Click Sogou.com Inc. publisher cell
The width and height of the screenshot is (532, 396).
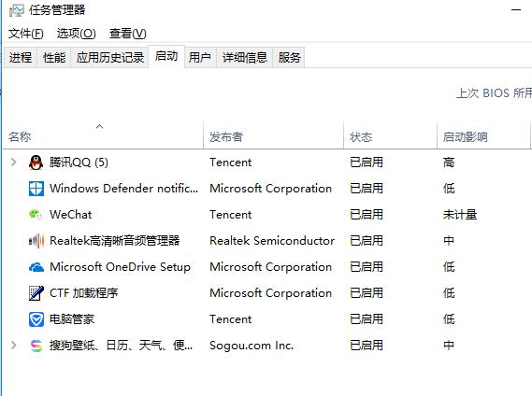tap(252, 346)
